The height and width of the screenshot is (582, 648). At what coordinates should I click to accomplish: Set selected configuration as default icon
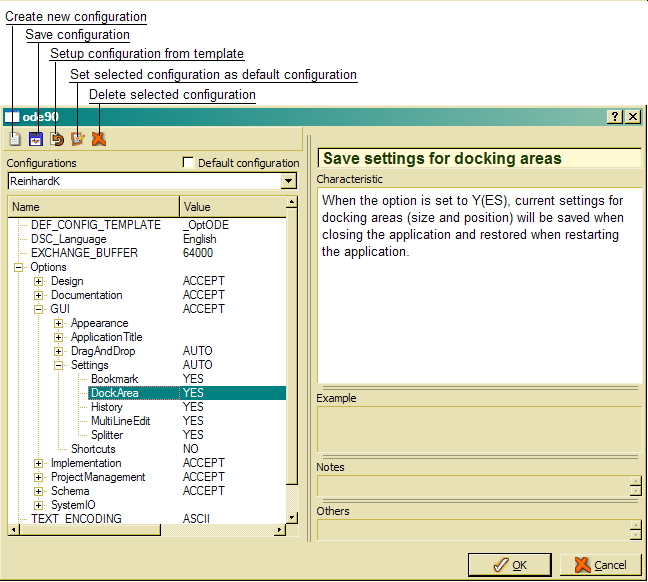pyautogui.click(x=77, y=139)
